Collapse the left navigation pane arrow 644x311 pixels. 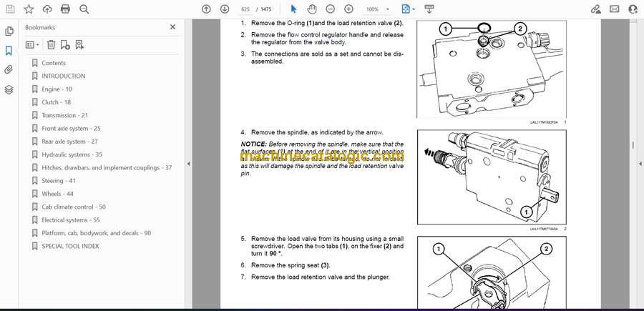point(188,164)
